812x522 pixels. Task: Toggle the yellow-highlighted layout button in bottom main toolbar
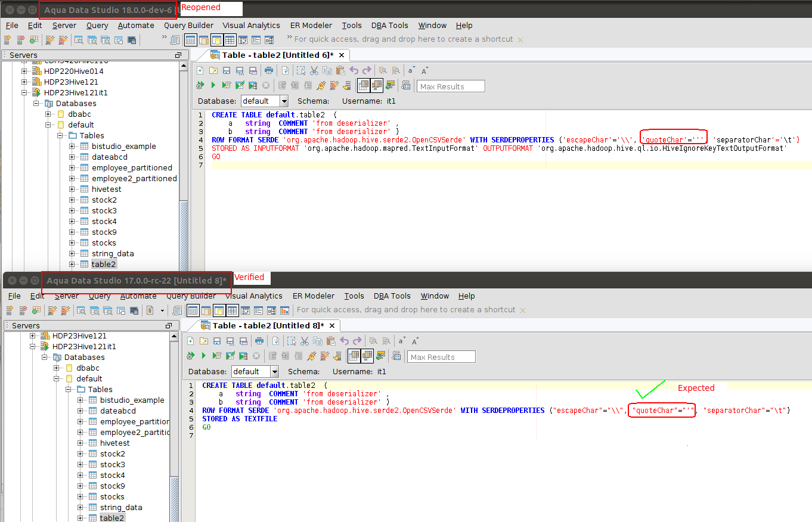coord(219,310)
